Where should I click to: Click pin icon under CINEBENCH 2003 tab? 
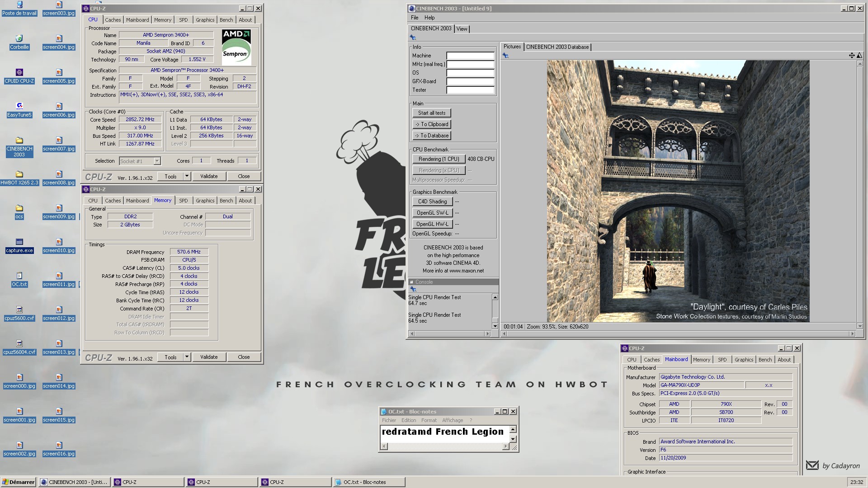pyautogui.click(x=413, y=38)
